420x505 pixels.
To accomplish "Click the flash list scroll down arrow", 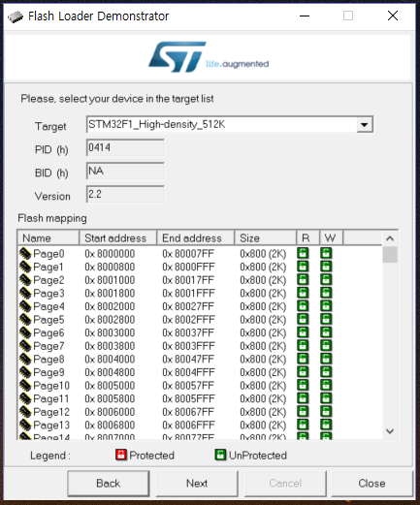I will coord(390,431).
